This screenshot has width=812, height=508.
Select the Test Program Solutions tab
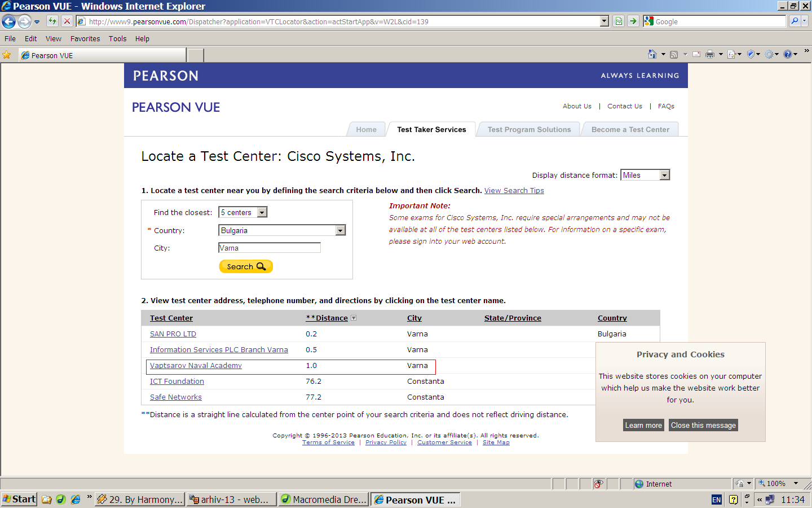529,129
